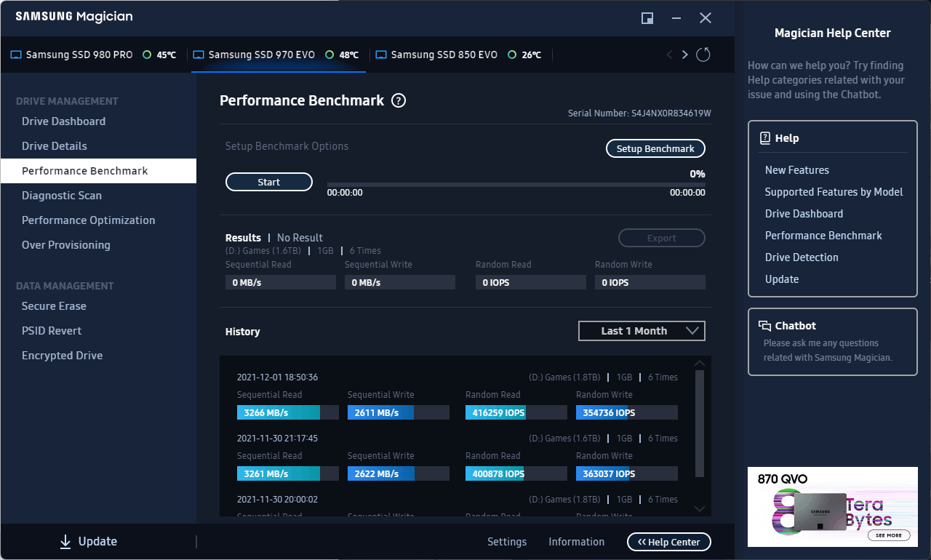Click the serial number S4J4NX0R834619W

[672, 113]
